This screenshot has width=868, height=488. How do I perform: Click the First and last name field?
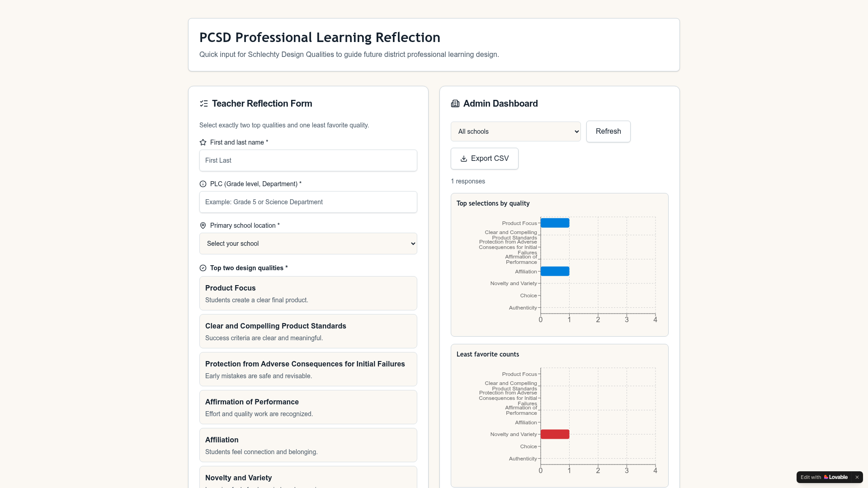click(308, 160)
